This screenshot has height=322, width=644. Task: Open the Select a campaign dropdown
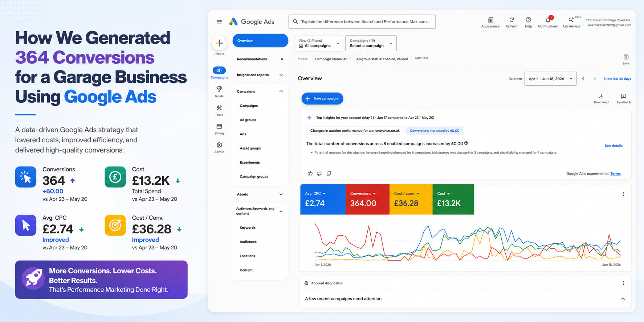(x=371, y=43)
